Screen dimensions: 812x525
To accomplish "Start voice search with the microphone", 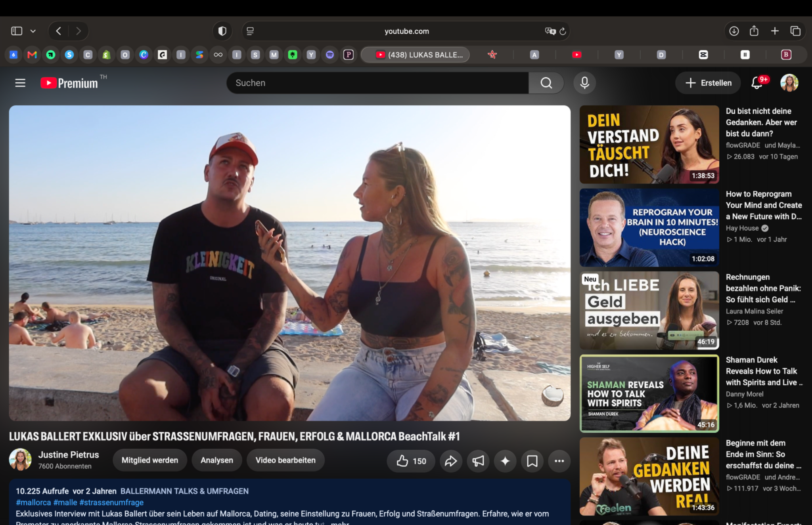I will tap(584, 83).
